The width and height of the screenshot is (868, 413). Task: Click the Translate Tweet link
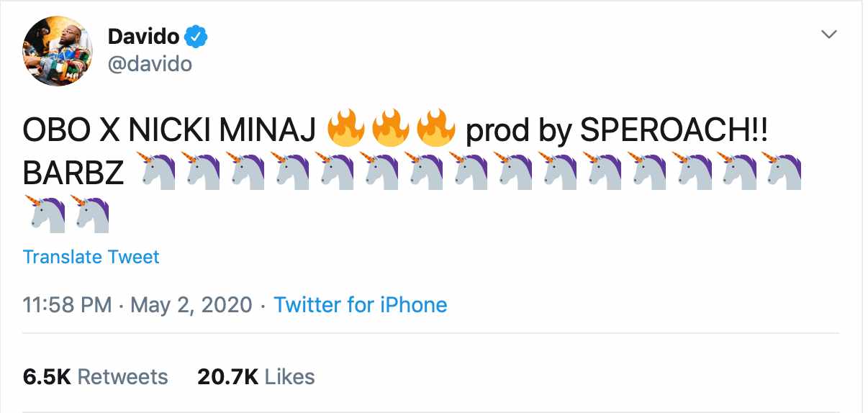tap(91, 257)
